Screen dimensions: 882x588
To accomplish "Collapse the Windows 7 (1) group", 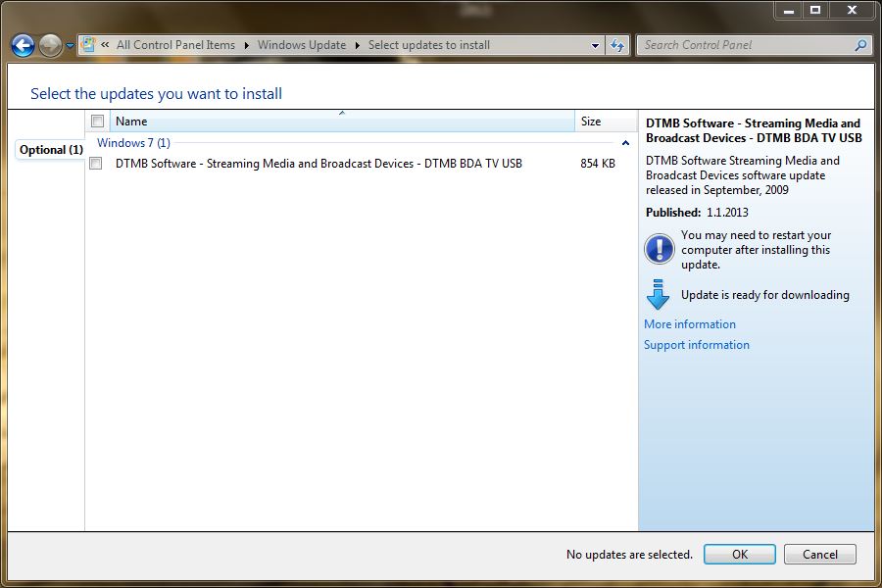I will pyautogui.click(x=625, y=143).
